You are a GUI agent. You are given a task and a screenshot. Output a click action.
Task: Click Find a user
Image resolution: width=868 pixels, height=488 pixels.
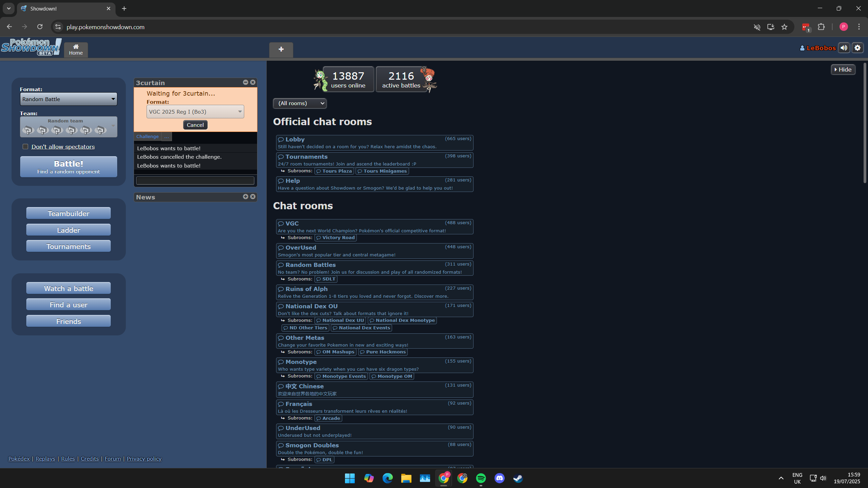pyautogui.click(x=69, y=305)
